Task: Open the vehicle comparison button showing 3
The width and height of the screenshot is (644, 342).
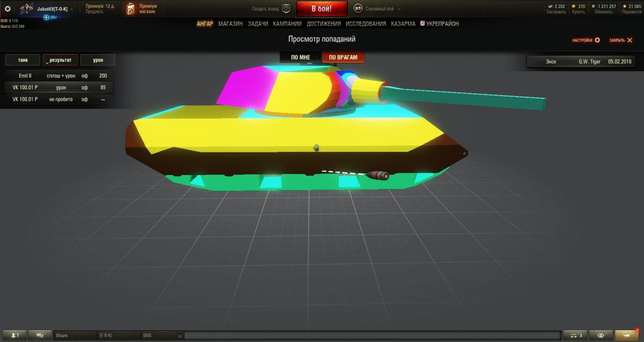Action: pos(575,336)
